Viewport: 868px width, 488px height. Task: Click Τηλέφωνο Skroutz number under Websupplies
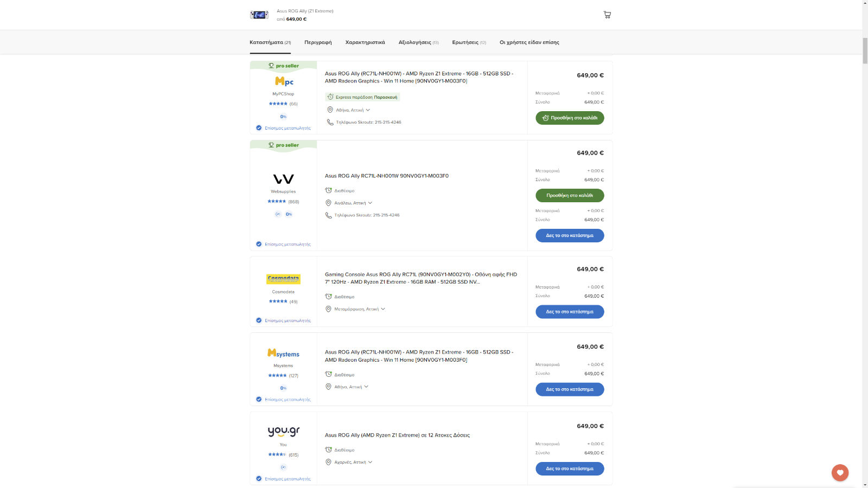(x=367, y=215)
